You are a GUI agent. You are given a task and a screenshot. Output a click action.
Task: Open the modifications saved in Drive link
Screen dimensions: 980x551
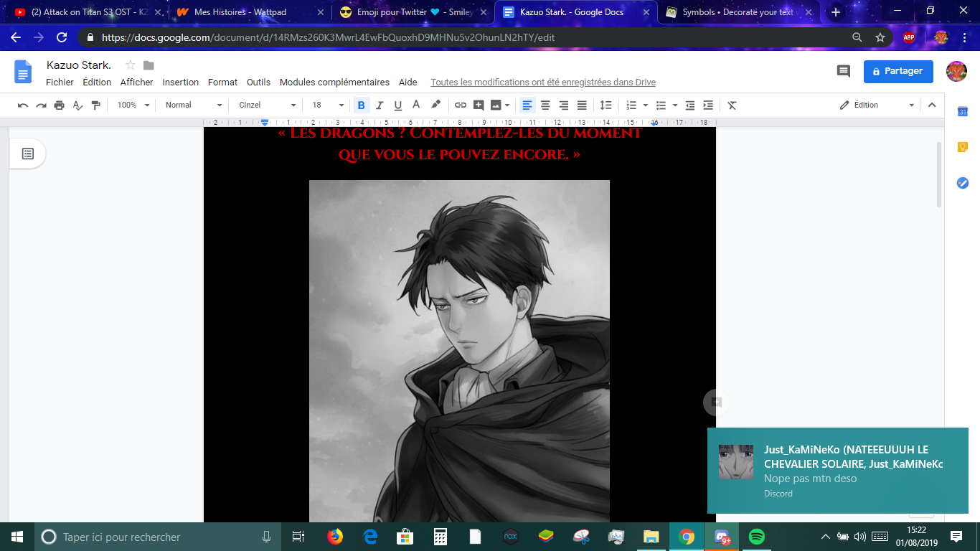542,83
